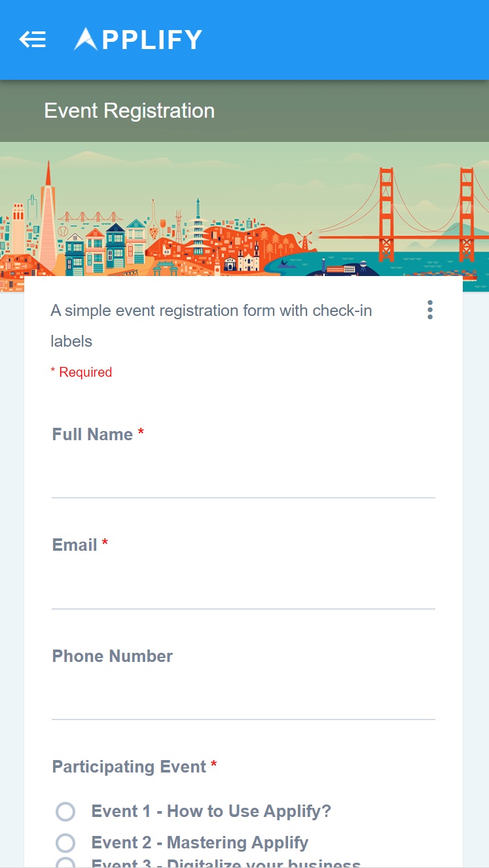Screen dimensions: 489x868
Task: Click the "Email" field label
Action: tap(75, 546)
